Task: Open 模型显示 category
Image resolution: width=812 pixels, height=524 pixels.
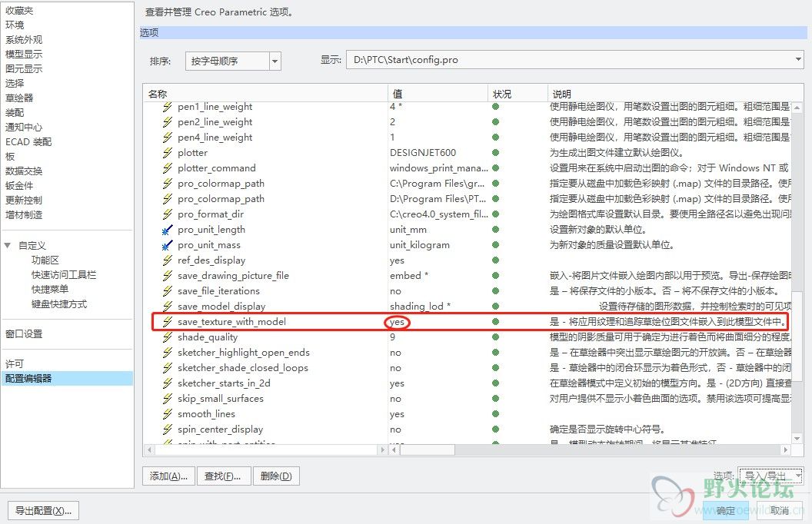Action: pyautogui.click(x=24, y=55)
